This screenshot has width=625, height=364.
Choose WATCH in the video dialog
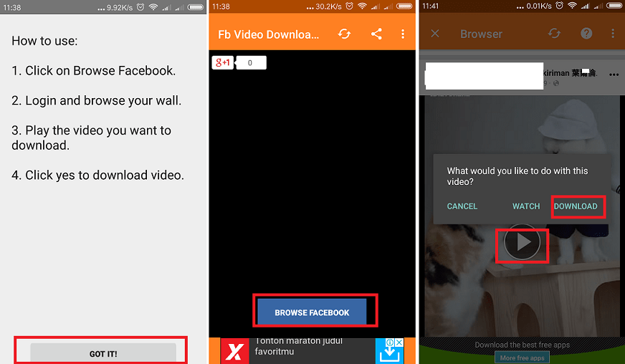pyautogui.click(x=526, y=206)
